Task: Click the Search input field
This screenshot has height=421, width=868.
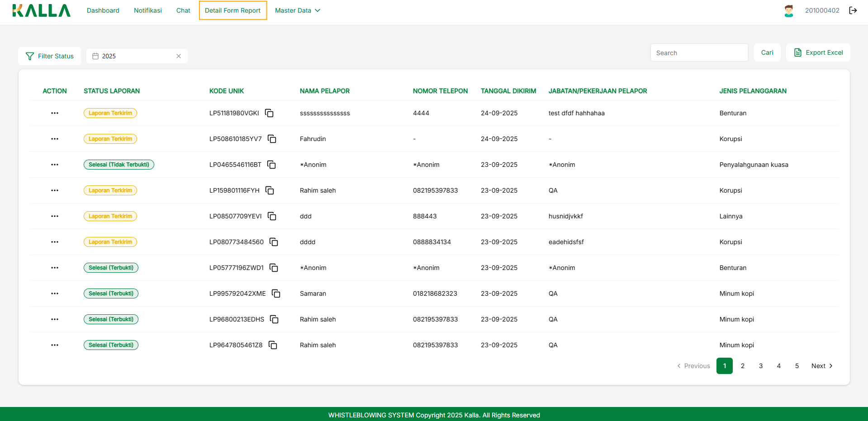Action: click(699, 53)
